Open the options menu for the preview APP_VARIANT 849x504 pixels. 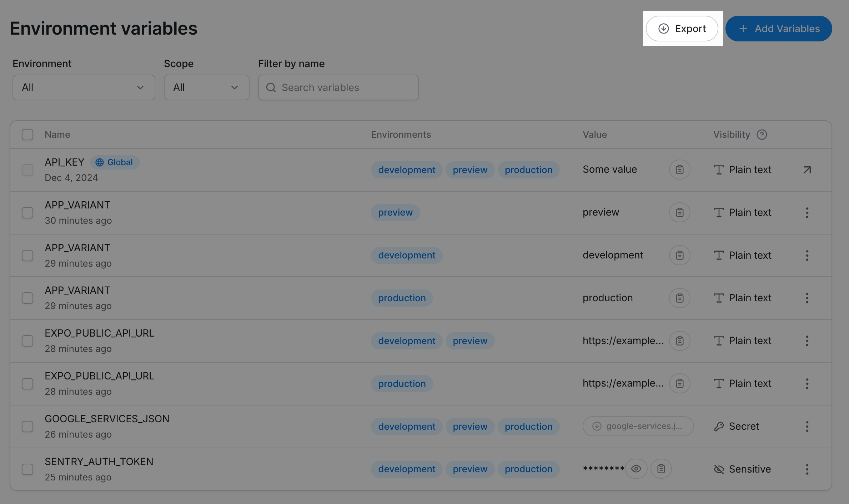(807, 213)
